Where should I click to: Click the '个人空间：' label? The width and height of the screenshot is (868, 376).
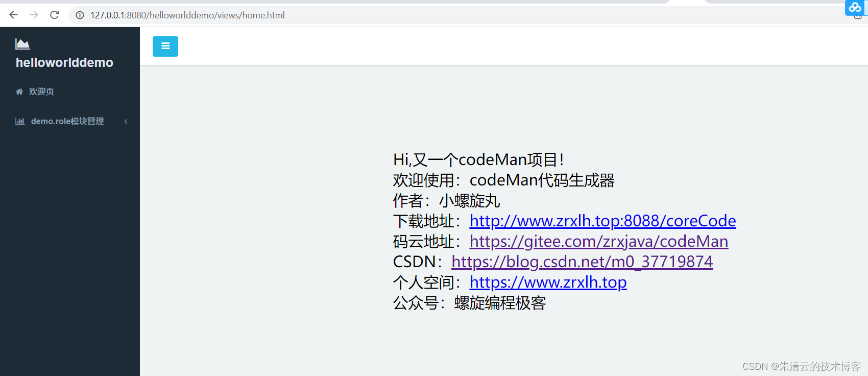point(427,283)
